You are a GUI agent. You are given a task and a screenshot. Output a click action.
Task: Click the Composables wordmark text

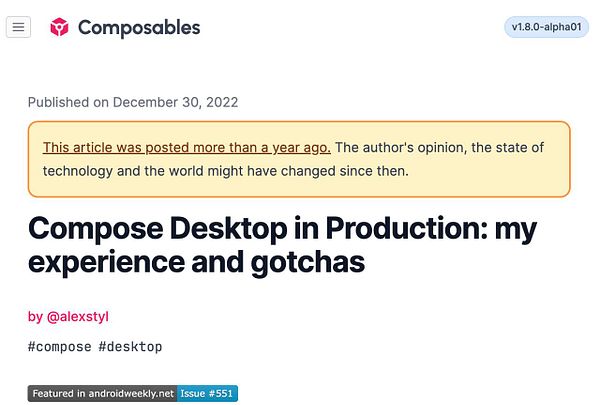click(139, 28)
